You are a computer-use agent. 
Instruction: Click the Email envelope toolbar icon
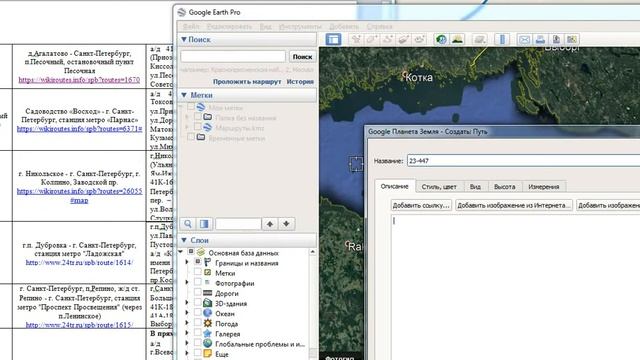point(524,39)
